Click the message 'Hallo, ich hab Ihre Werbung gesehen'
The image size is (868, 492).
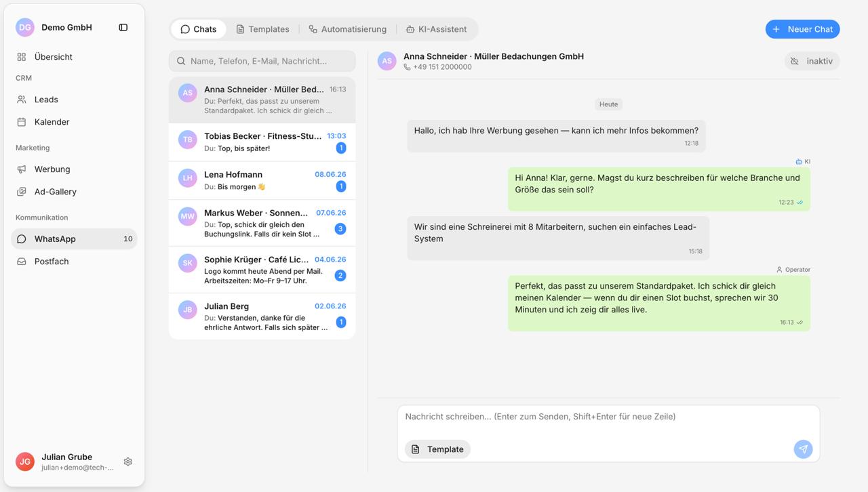tap(556, 136)
